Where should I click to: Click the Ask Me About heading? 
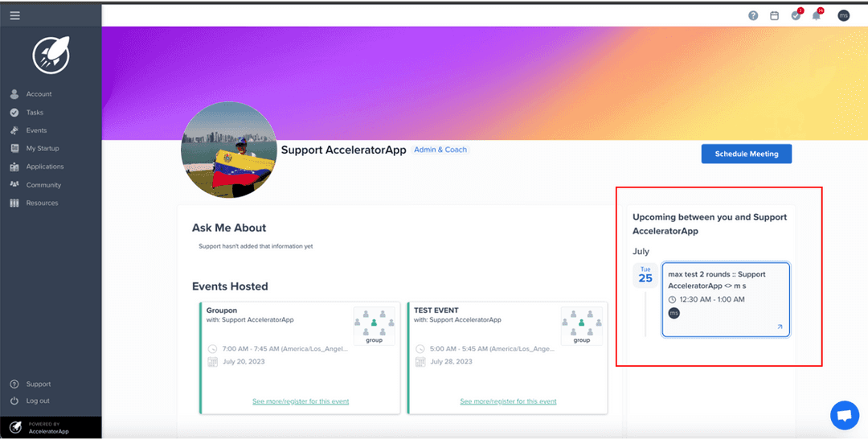coord(229,228)
